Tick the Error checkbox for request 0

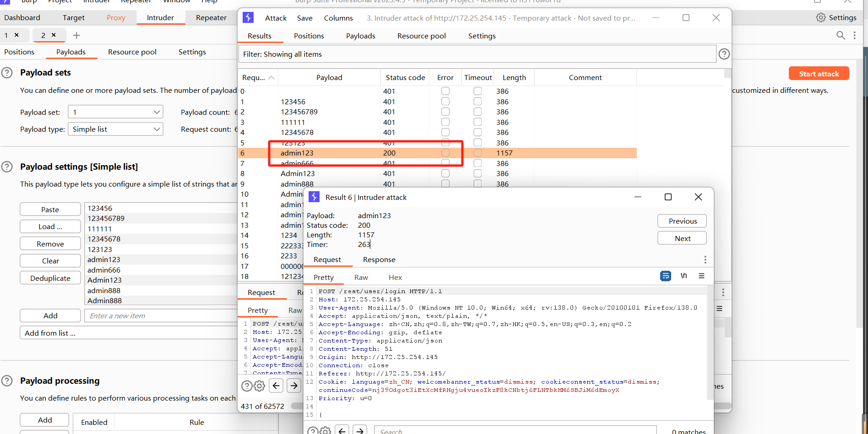coord(445,91)
